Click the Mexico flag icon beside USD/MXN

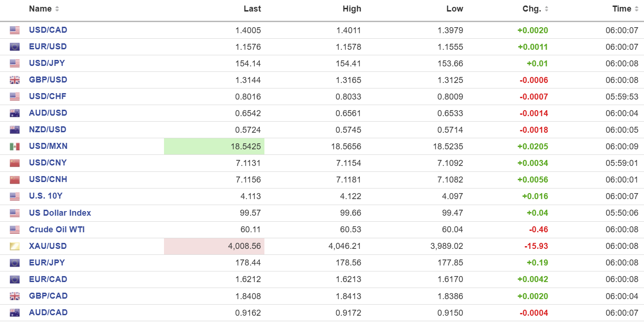pyautogui.click(x=15, y=147)
